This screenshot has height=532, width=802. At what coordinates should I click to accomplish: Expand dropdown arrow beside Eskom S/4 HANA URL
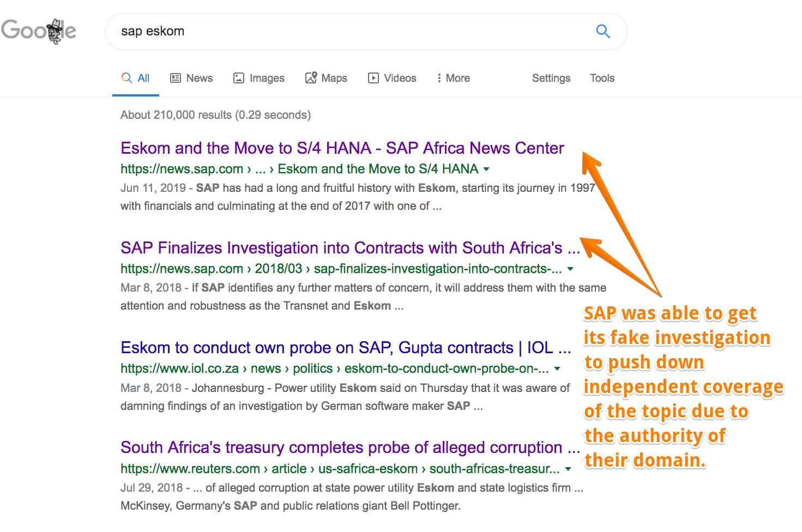486,169
